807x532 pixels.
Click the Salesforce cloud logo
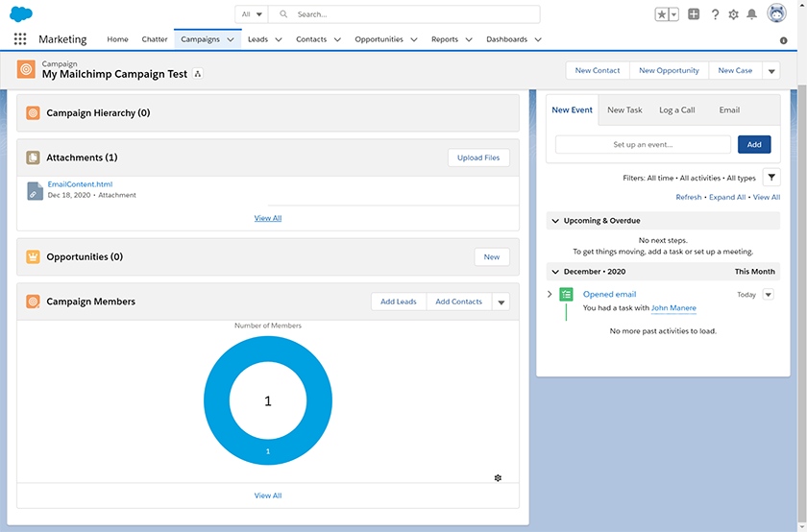(21, 13)
